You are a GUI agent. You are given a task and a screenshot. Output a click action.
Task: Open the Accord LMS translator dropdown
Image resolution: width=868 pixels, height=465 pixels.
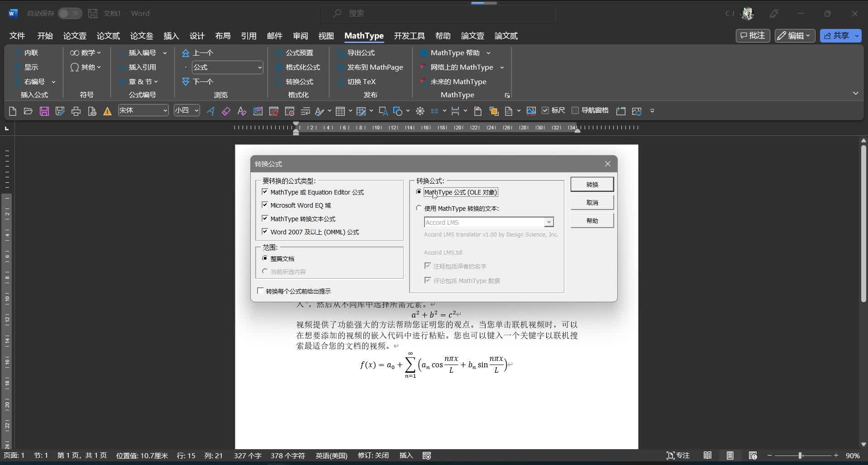point(549,222)
